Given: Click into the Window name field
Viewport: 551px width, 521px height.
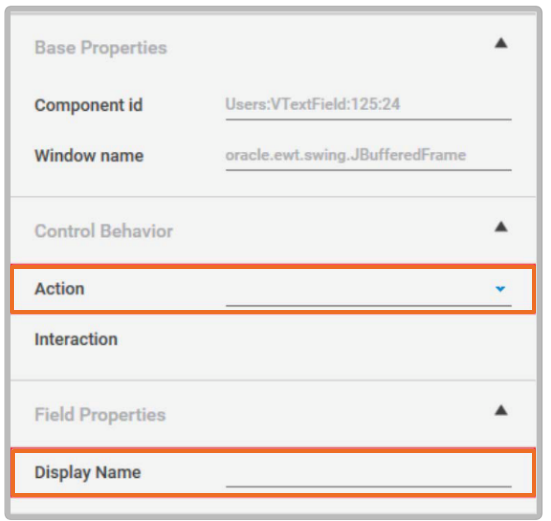Looking at the screenshot, I should click(368, 156).
